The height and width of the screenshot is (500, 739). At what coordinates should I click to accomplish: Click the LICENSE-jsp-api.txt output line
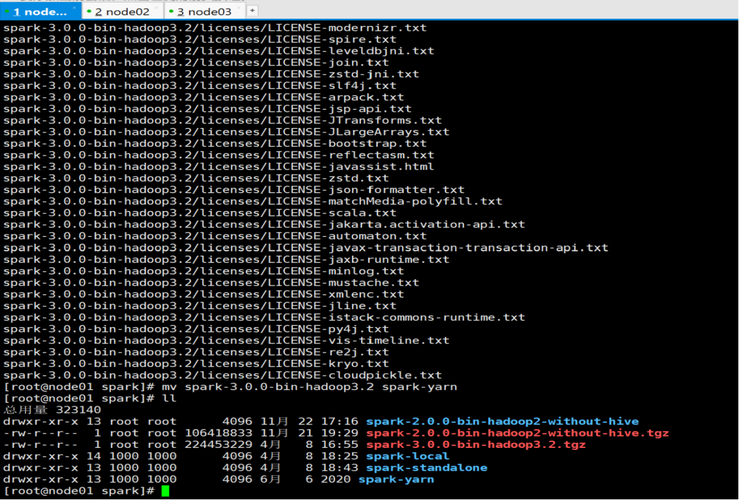pos(207,109)
